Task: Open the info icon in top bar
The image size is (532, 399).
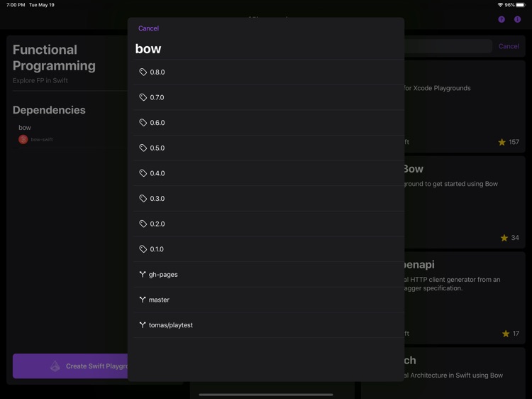Action: click(517, 19)
